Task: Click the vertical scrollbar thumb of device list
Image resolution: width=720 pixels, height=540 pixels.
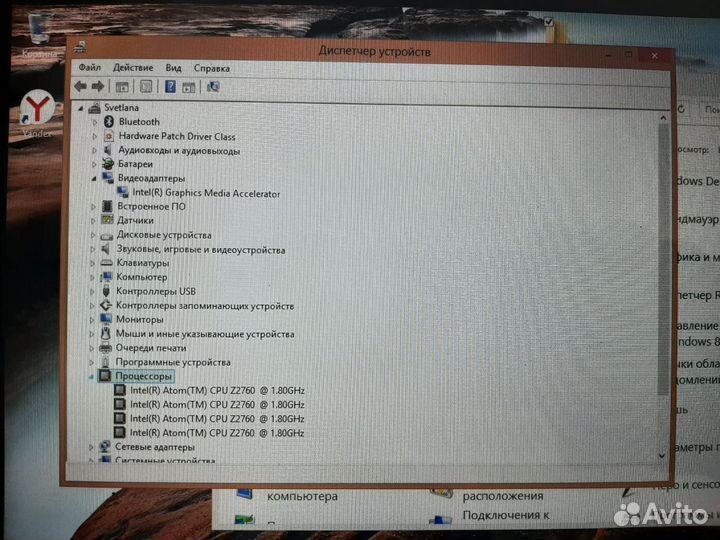Action: (x=663, y=259)
